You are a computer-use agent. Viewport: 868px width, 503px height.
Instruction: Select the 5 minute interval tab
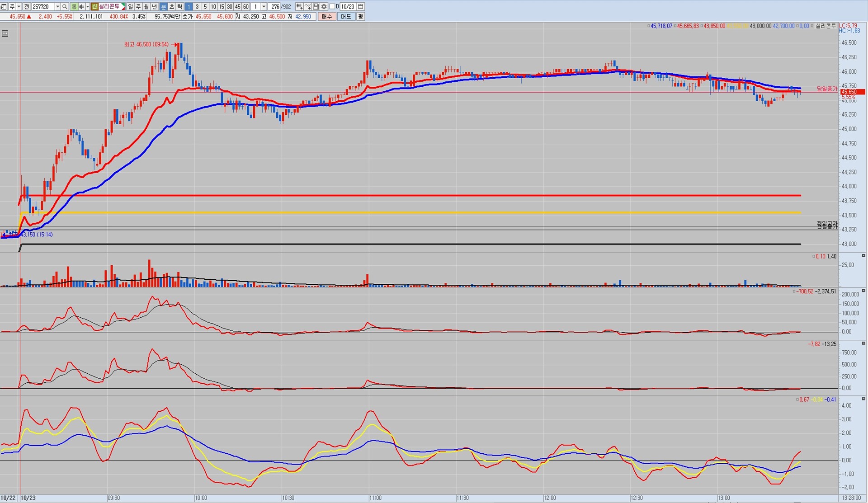pos(205,7)
